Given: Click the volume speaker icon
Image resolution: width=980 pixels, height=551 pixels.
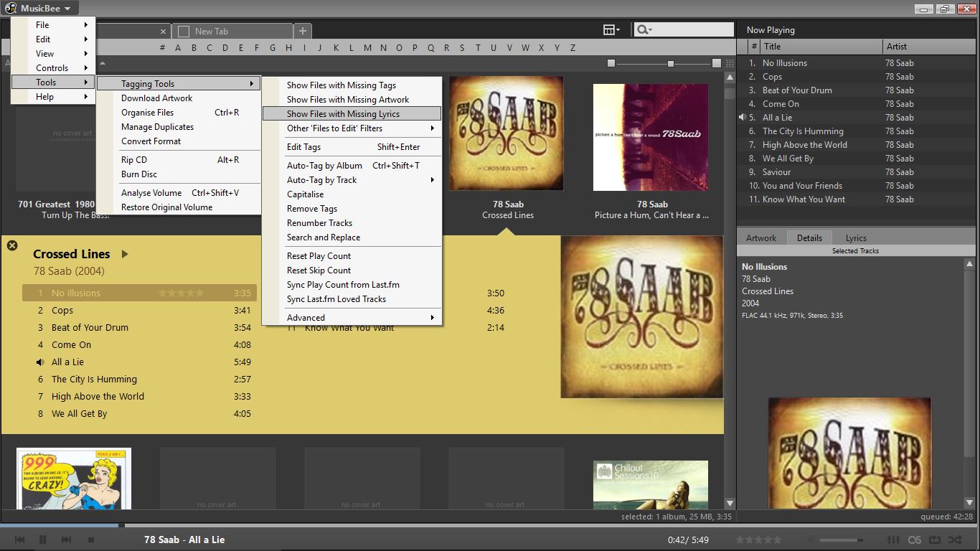Looking at the screenshot, I should (811, 540).
